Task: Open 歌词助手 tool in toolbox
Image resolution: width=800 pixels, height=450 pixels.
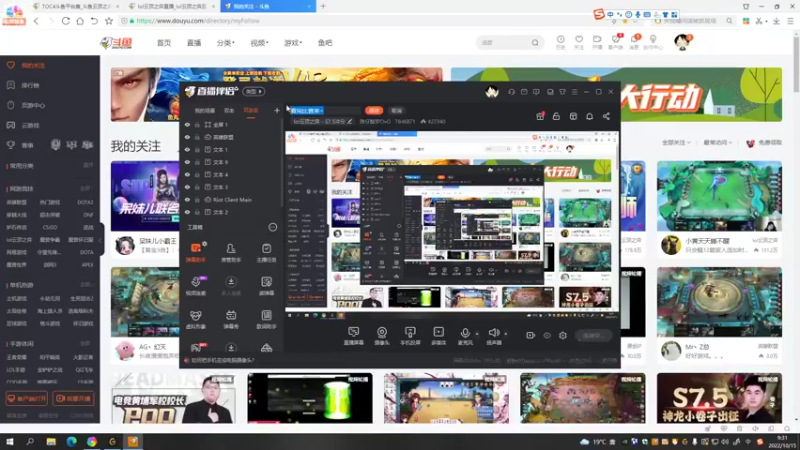Action: [x=266, y=319]
